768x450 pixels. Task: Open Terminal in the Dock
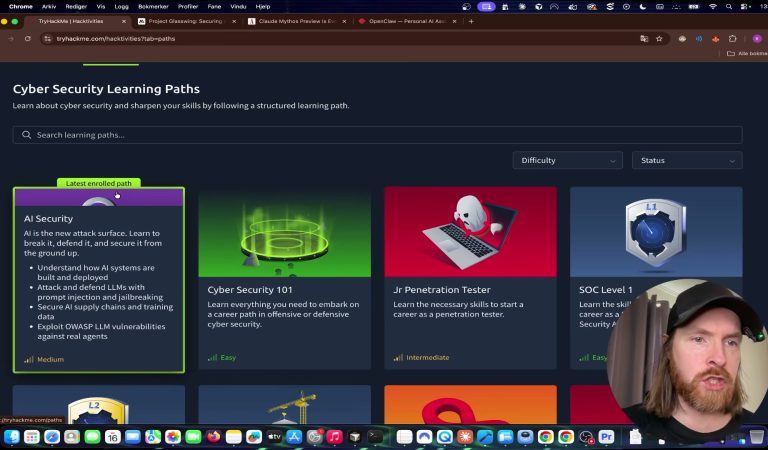[x=375, y=436]
